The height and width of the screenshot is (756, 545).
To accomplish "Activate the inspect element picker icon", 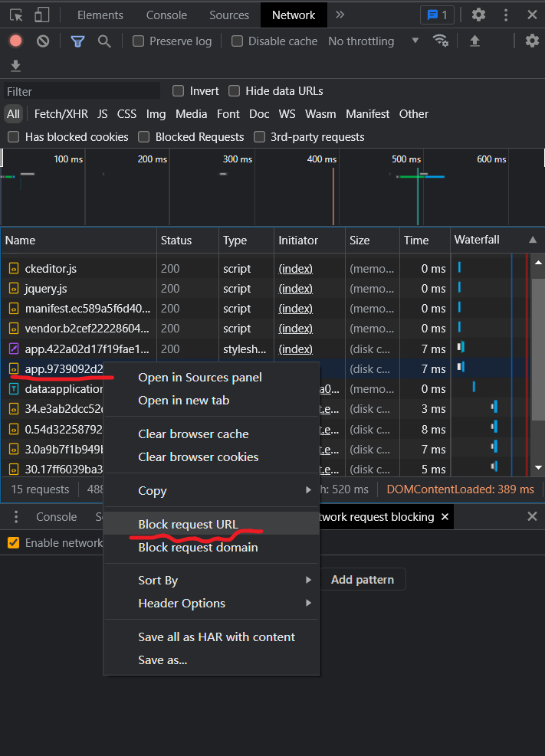I will pyautogui.click(x=16, y=15).
